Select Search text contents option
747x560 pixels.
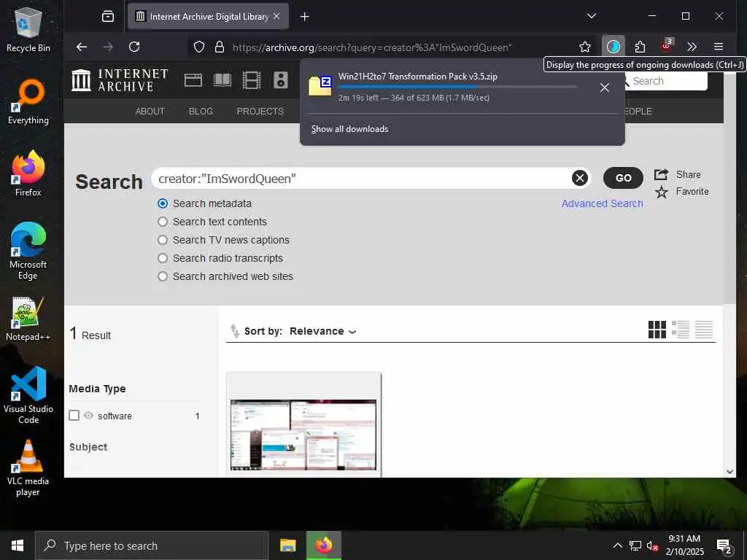click(x=163, y=222)
